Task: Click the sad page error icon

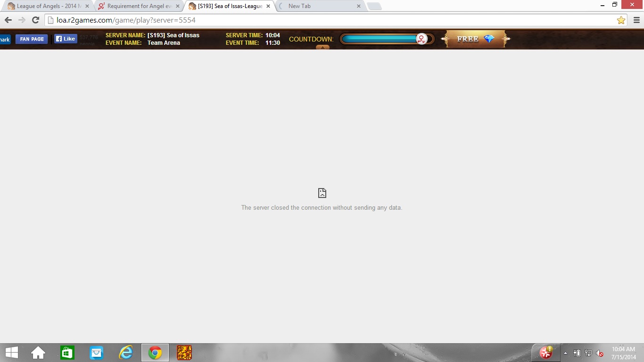Action: (322, 193)
